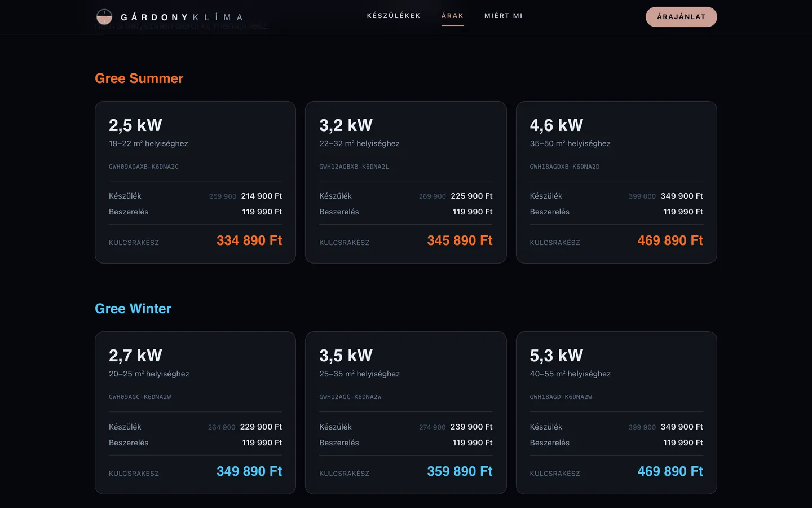Click the GÁRDONY KLÍMA brand name
Viewport: 812px width, 508px height.
click(x=182, y=17)
